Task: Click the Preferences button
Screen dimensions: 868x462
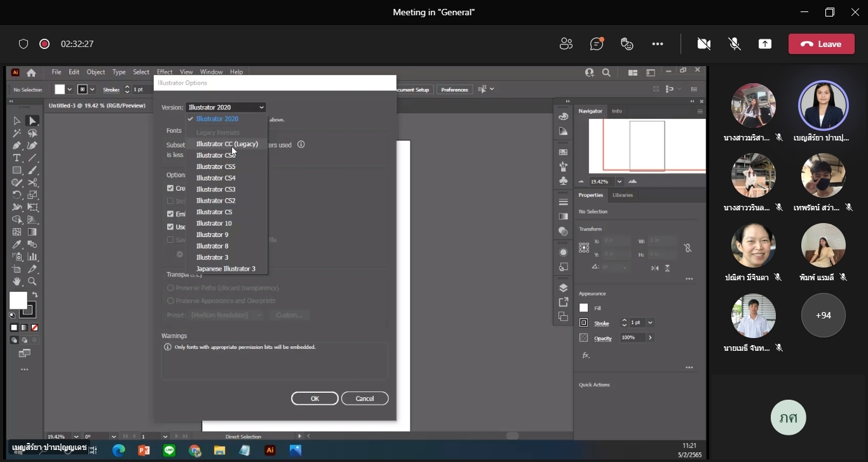Action: [x=454, y=90]
